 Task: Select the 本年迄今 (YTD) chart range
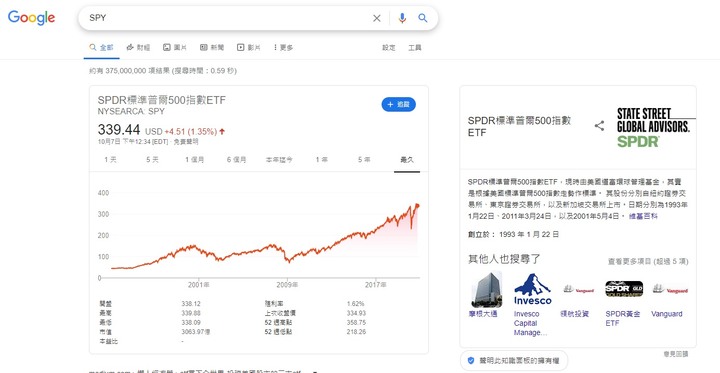tap(279, 160)
